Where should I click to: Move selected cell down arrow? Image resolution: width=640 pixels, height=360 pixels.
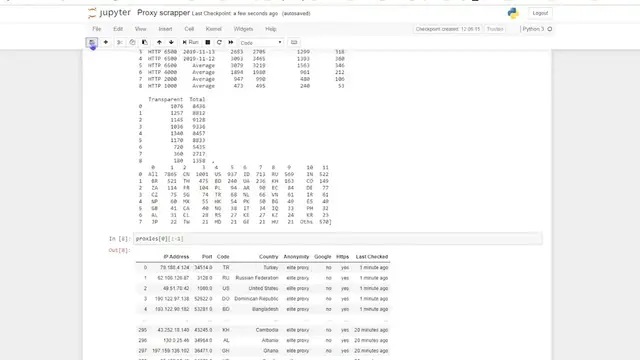click(x=171, y=42)
